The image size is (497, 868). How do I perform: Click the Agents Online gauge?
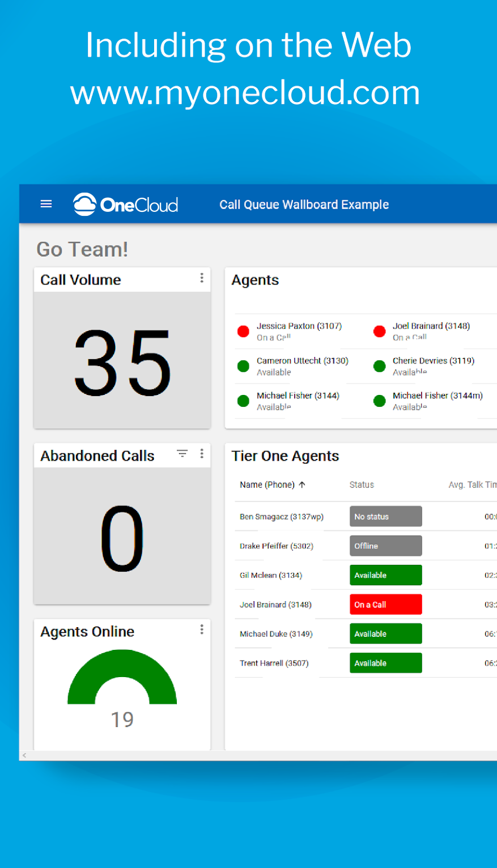(x=122, y=677)
